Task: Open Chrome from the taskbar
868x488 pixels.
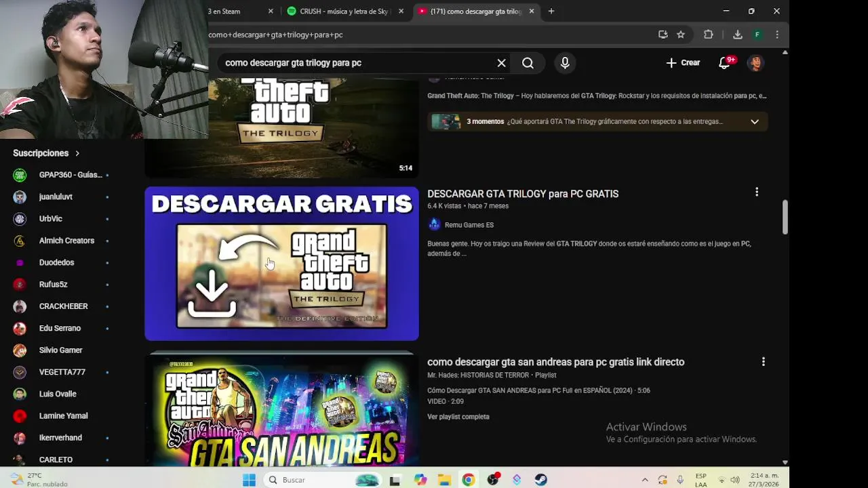Action: point(469,480)
